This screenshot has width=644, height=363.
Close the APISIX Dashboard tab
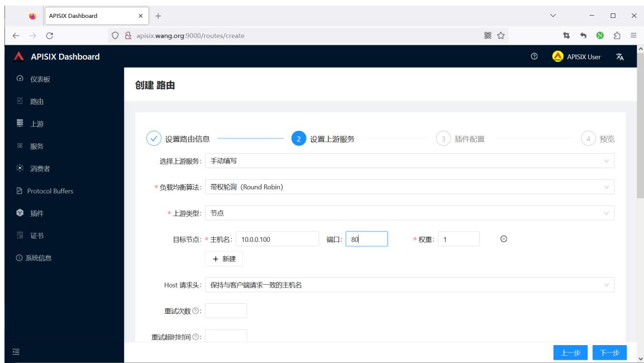[140, 16]
